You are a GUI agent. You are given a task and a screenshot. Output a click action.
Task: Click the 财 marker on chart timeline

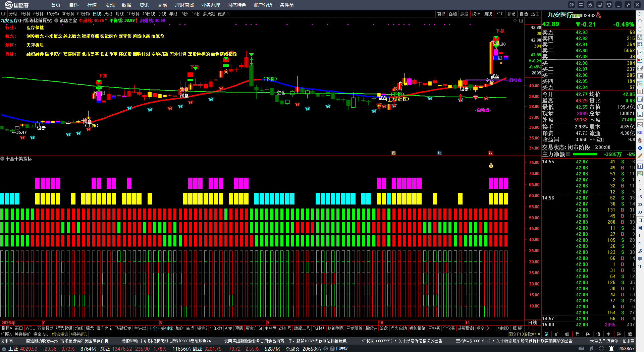439,153
